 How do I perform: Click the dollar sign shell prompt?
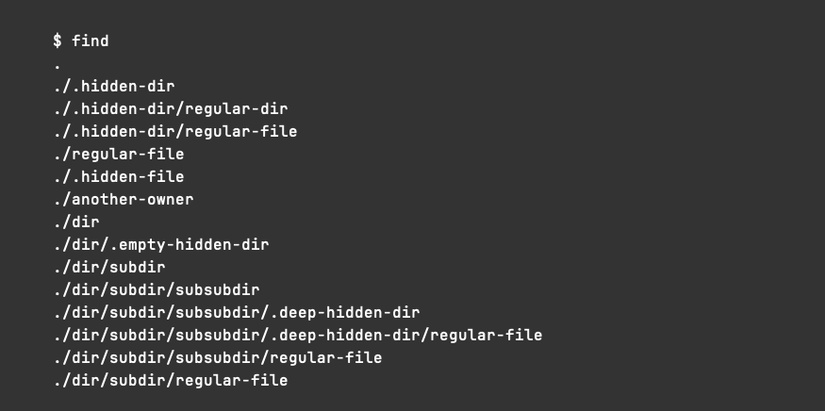click(x=58, y=41)
